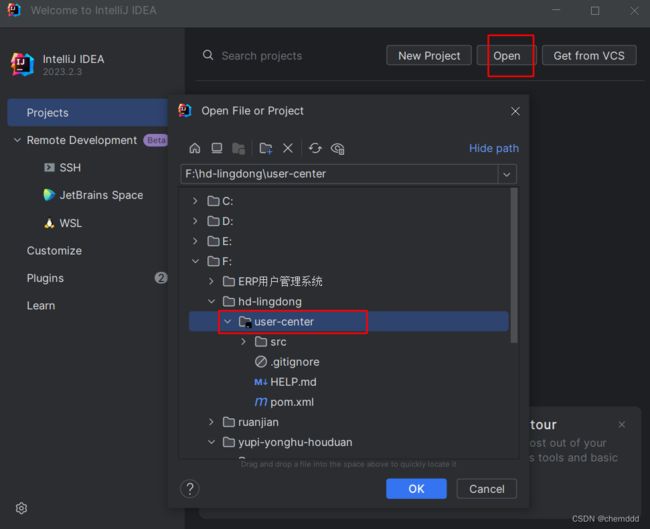Expand the C: drive node

coord(195,201)
